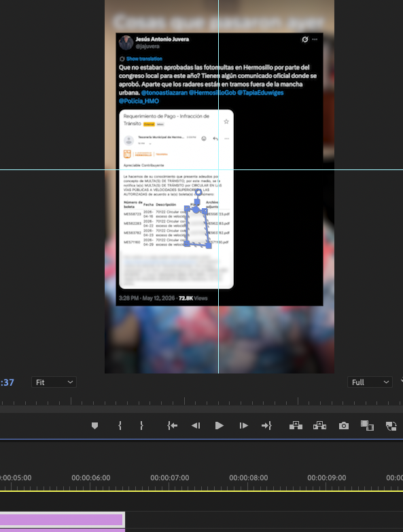Click the 00:00:06:00 mark on timeline ruler
The height and width of the screenshot is (532, 403).
[x=91, y=478]
